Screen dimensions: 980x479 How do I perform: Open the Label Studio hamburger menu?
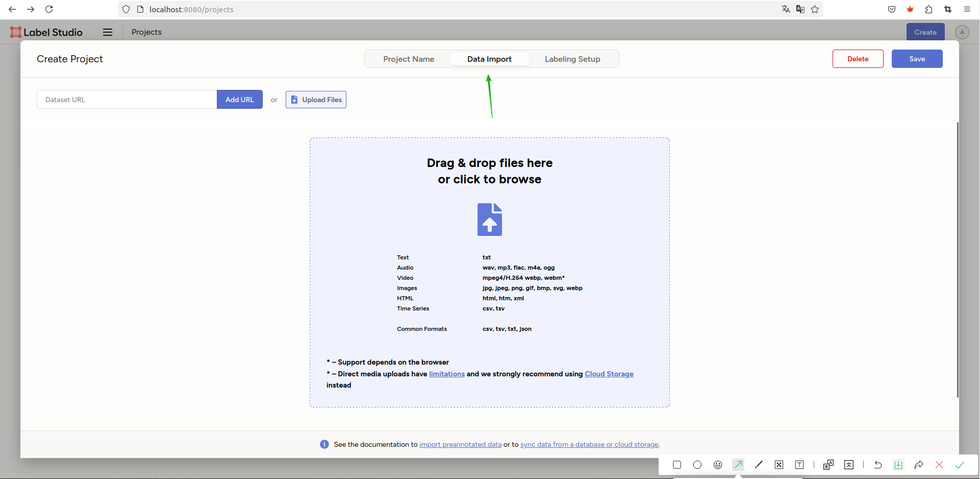pos(107,32)
